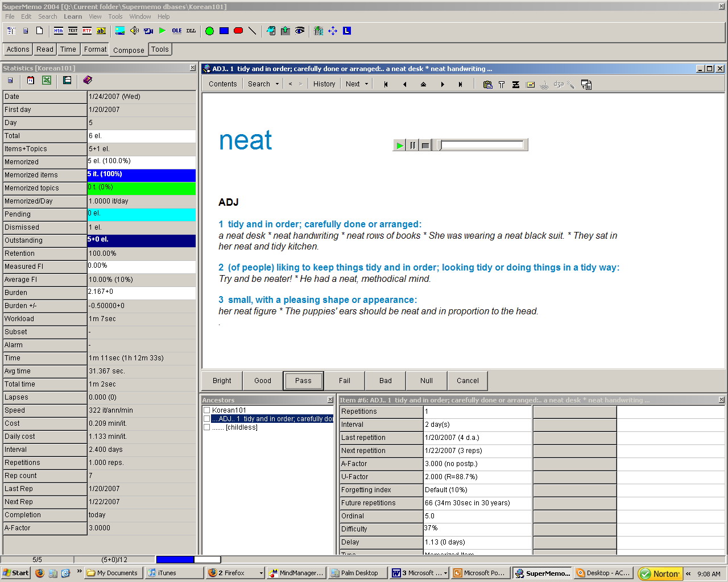The image size is (728, 582).
Task: Insert a plain TEXT component
Action: click(x=73, y=31)
